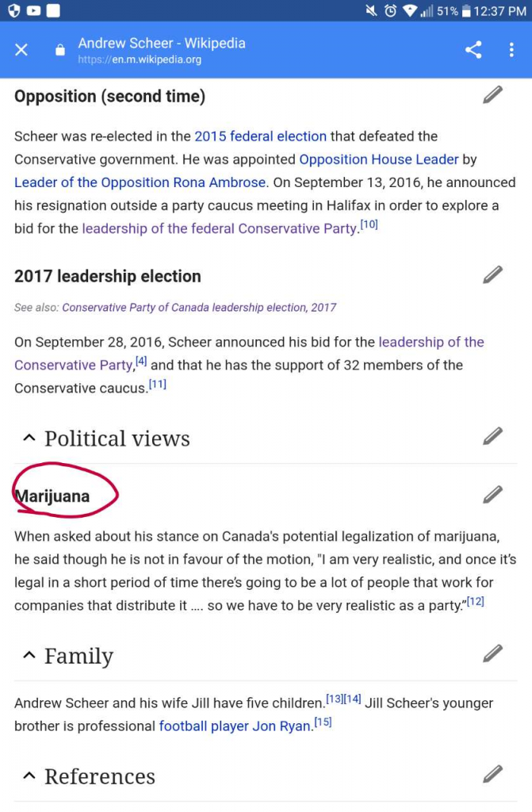
Task: Collapse the Political views section
Action: click(x=29, y=438)
